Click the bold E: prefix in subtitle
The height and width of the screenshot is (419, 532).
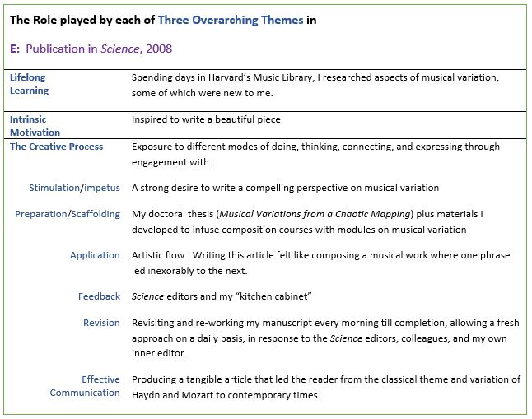point(15,49)
